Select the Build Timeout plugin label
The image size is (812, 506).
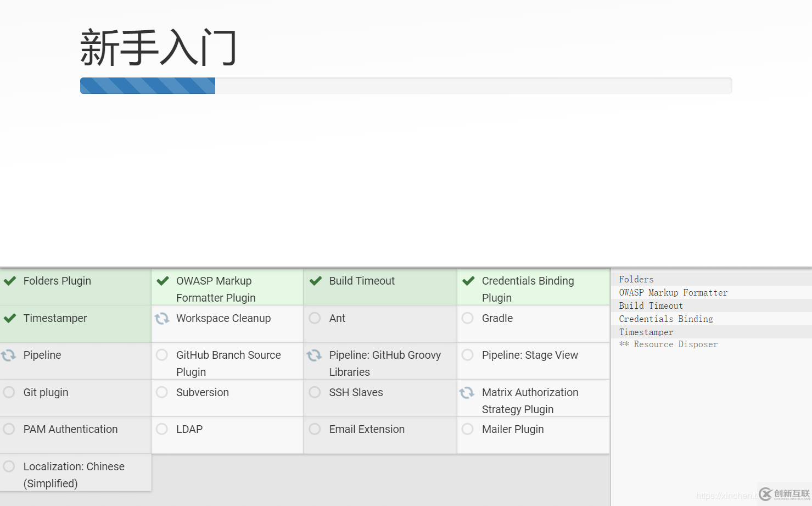[x=362, y=281]
